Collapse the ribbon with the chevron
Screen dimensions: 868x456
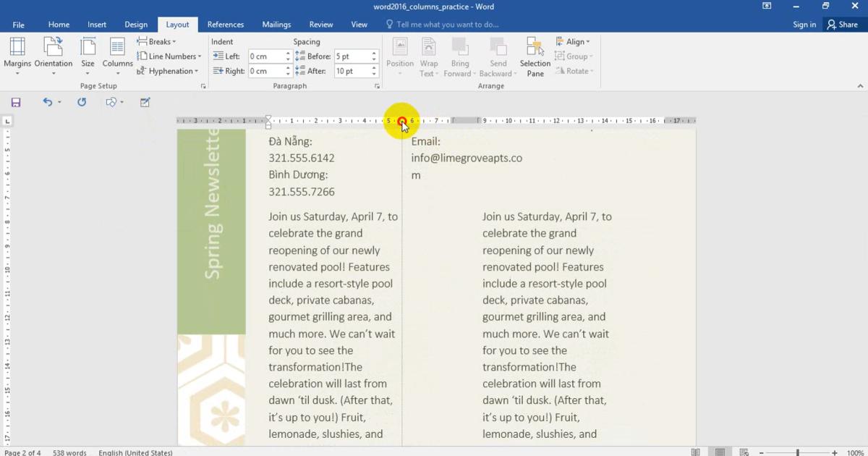point(860,86)
